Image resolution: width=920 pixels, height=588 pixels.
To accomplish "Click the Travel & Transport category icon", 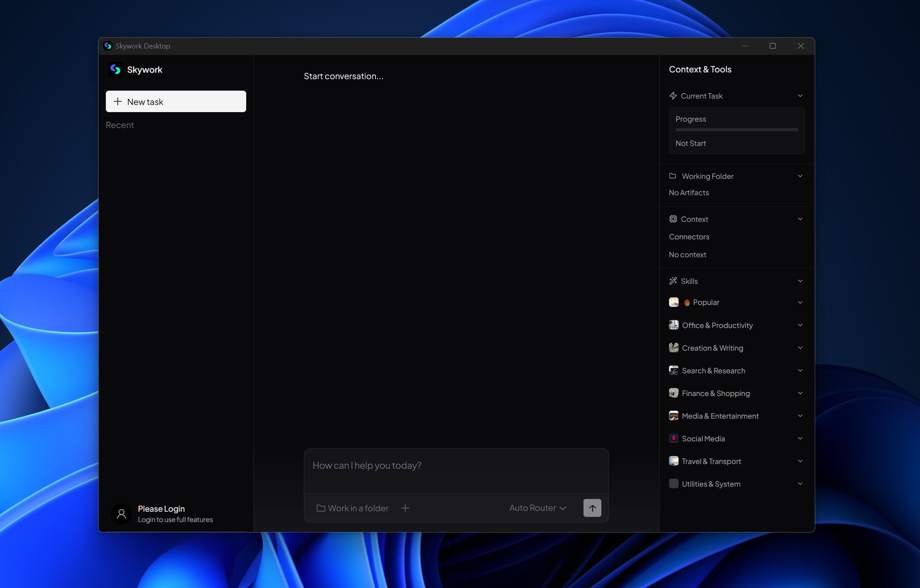I will point(674,461).
